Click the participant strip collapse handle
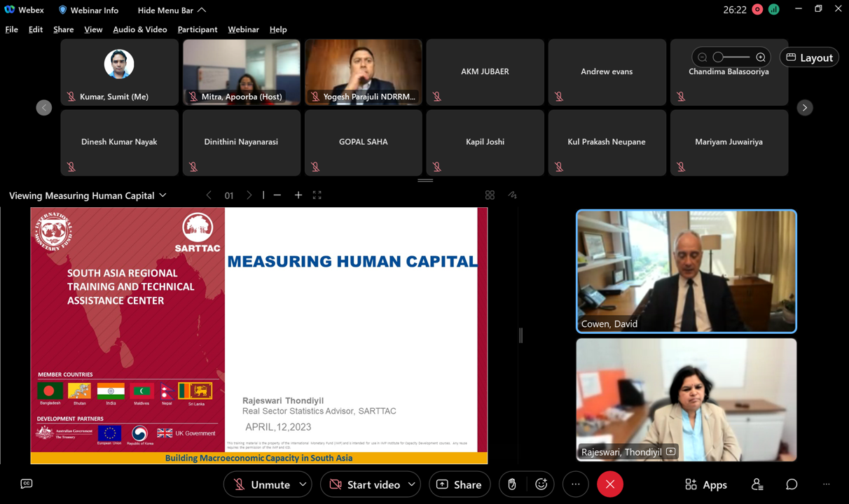The width and height of the screenshot is (849, 504). [425, 181]
